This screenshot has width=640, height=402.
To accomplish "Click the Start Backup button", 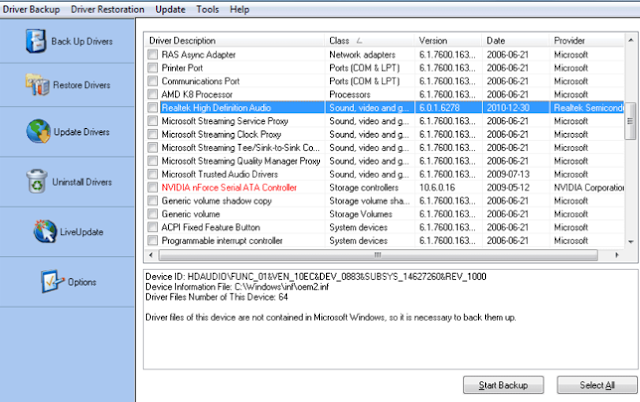I will 503,385.
